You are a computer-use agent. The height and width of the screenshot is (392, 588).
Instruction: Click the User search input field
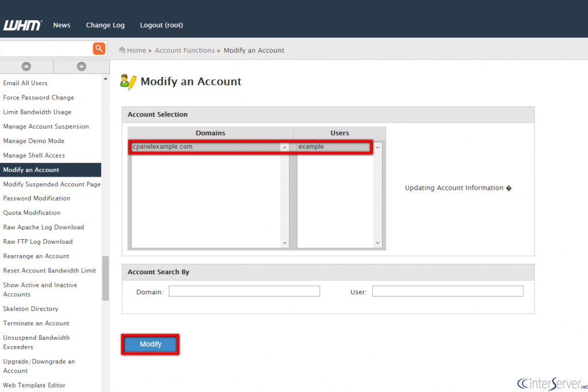[447, 291]
